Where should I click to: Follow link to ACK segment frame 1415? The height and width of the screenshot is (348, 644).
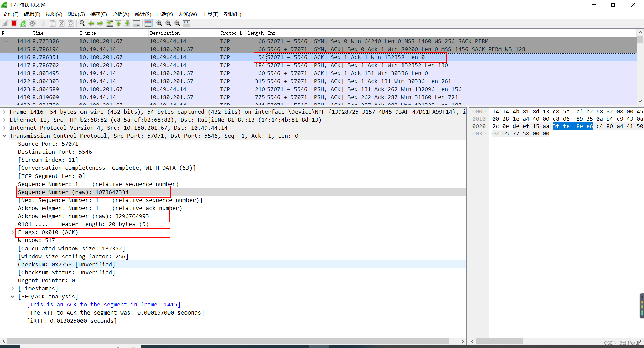[x=104, y=304]
